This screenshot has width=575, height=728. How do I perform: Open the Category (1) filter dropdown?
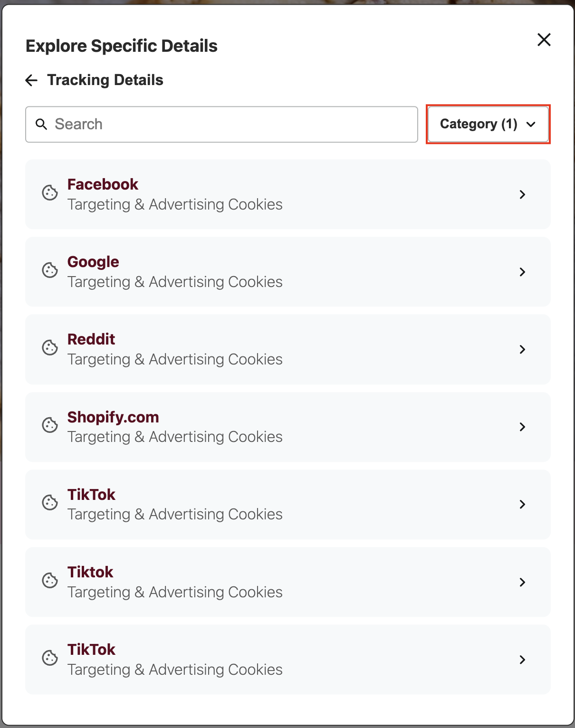click(488, 124)
